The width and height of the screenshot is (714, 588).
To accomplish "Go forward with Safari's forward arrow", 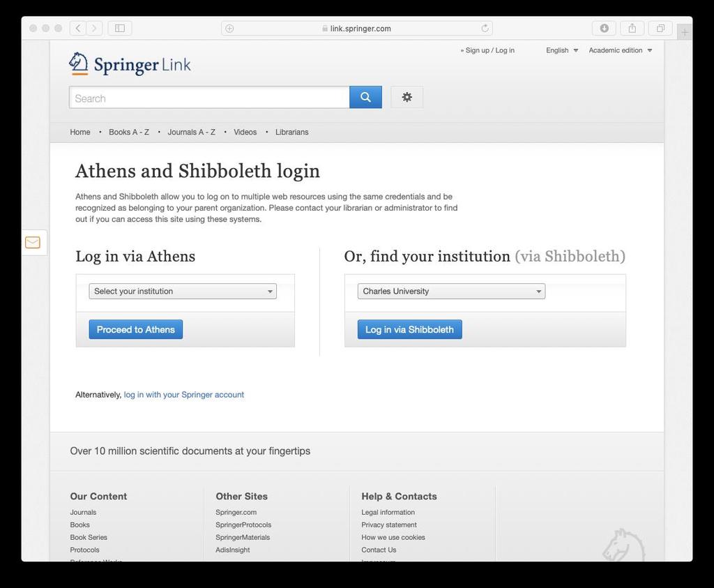I will pos(94,28).
